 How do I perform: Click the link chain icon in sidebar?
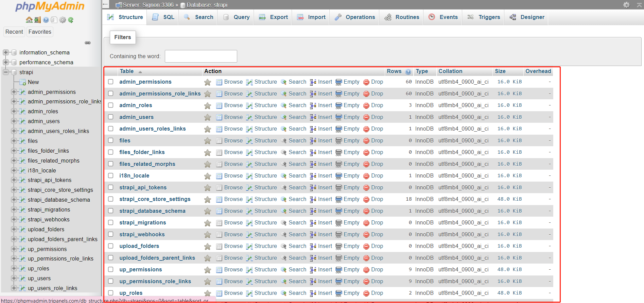tap(88, 43)
